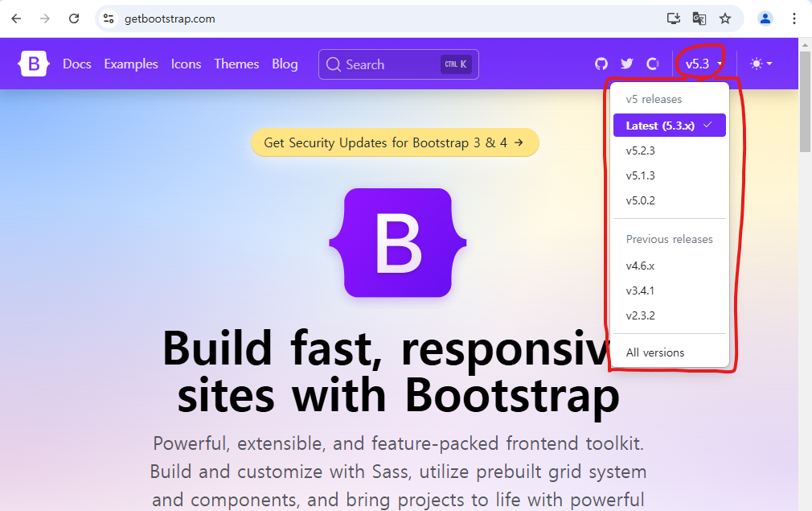This screenshot has height=511, width=812.
Task: Click the browser forward arrow
Action: (x=45, y=19)
